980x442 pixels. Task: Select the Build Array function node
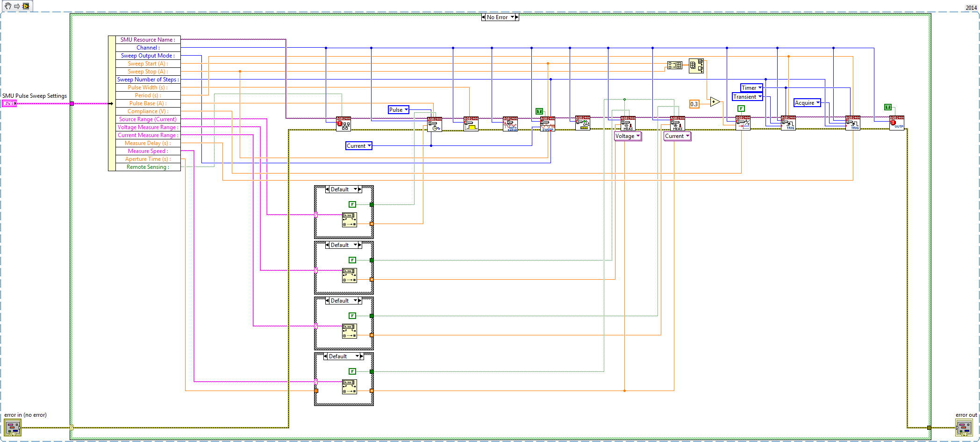pos(674,65)
